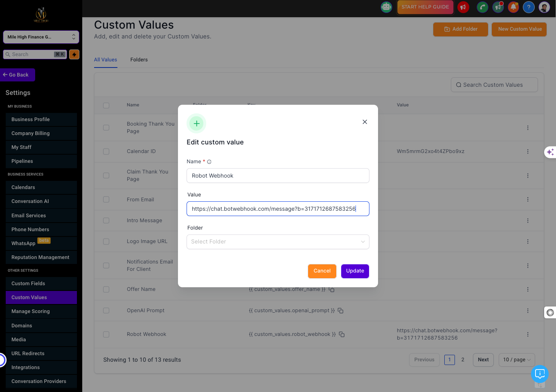This screenshot has width=556, height=392.
Task: Copy the OpenAI Prompt key
Action: [340, 311]
